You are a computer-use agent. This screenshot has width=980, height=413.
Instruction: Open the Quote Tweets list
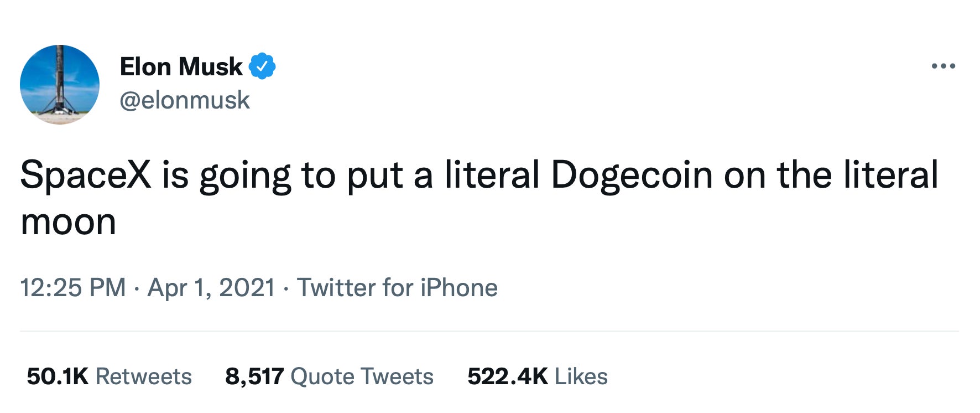coord(362,376)
